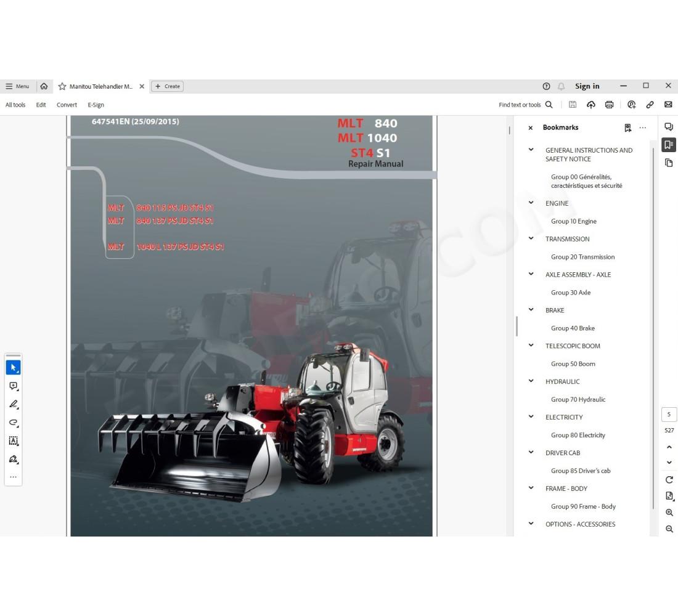Open the notifications bell icon
This screenshot has height=616, width=678.
(x=562, y=86)
